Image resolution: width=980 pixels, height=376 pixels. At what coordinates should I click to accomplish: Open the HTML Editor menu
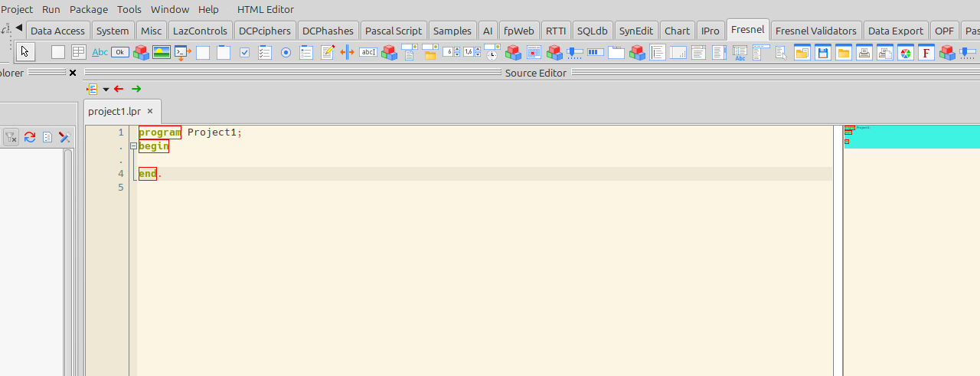pyautogui.click(x=266, y=9)
